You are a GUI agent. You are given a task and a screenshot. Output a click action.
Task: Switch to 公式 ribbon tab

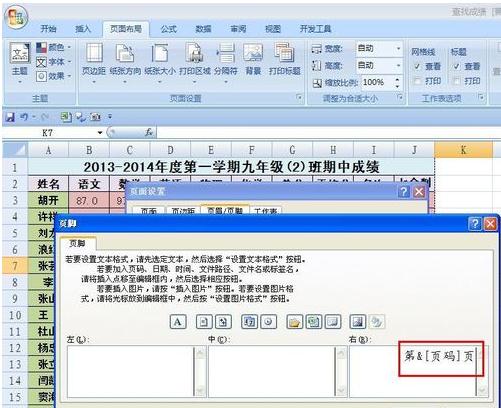point(169,29)
